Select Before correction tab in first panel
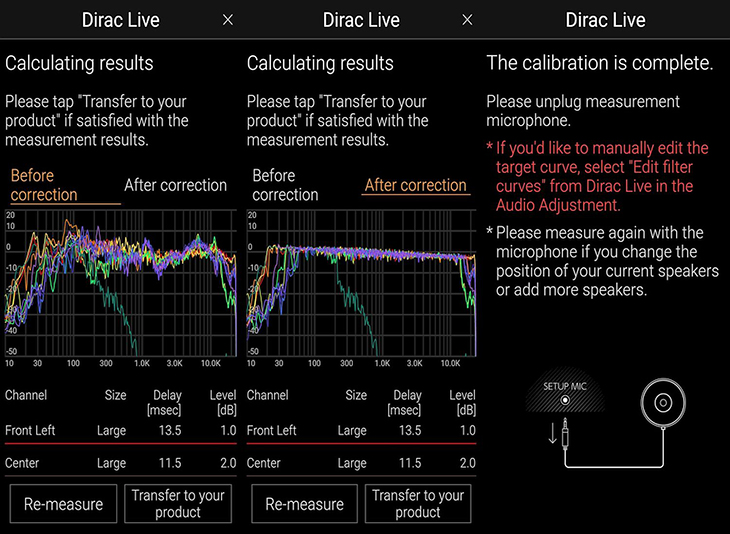Image resolution: width=730 pixels, height=534 pixels. [64, 185]
